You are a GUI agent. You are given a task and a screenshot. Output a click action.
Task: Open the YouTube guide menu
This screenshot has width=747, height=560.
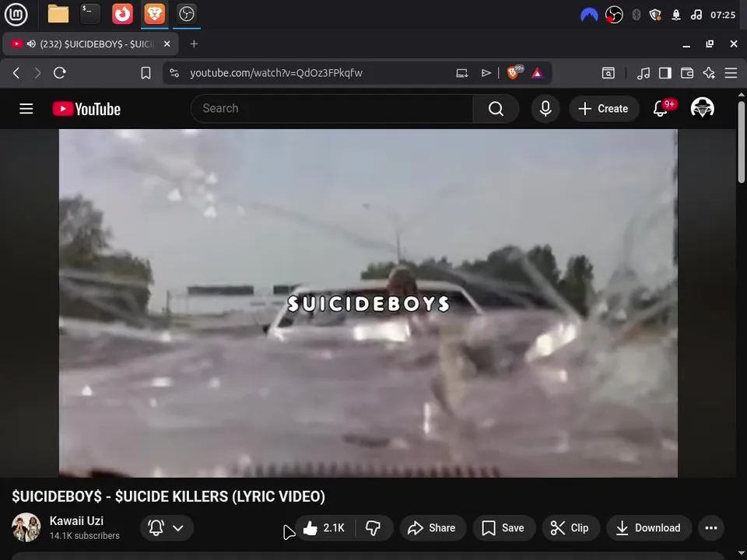(26, 109)
